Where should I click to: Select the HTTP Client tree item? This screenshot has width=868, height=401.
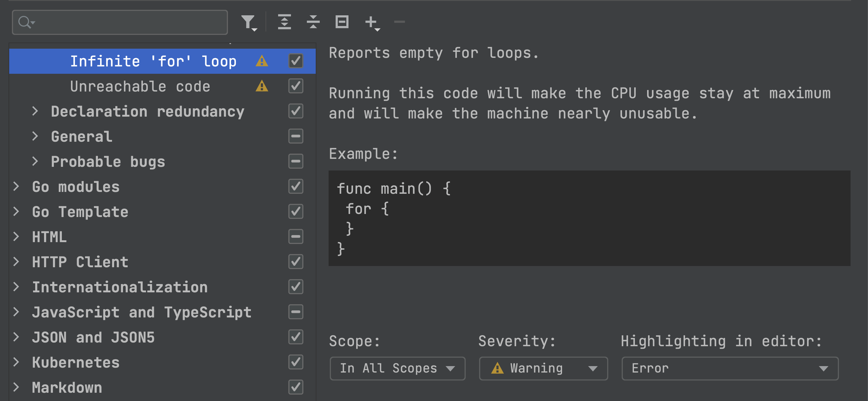click(80, 262)
